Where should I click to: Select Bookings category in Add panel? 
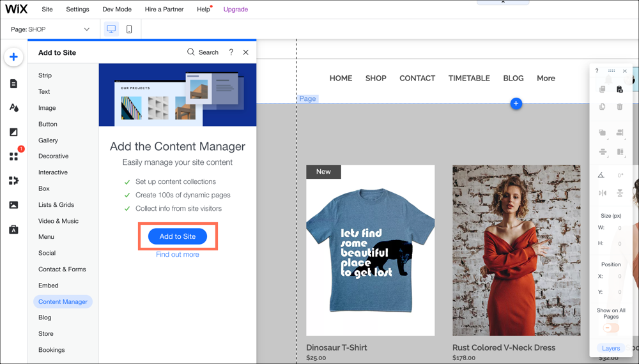pyautogui.click(x=51, y=350)
